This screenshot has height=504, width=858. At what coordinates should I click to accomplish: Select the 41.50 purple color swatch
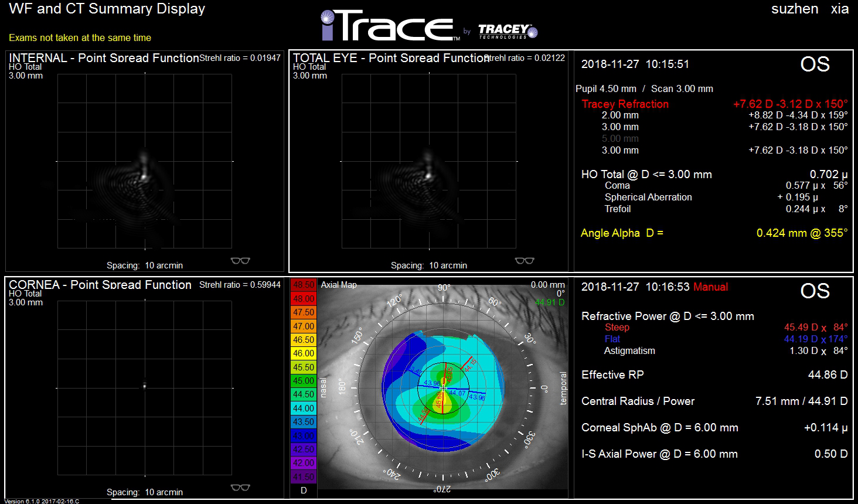click(304, 476)
